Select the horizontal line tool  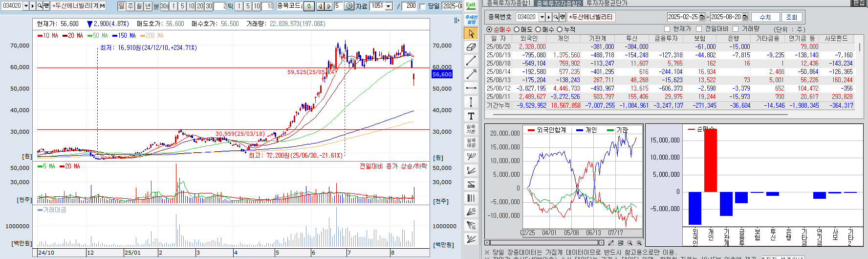tap(471, 88)
